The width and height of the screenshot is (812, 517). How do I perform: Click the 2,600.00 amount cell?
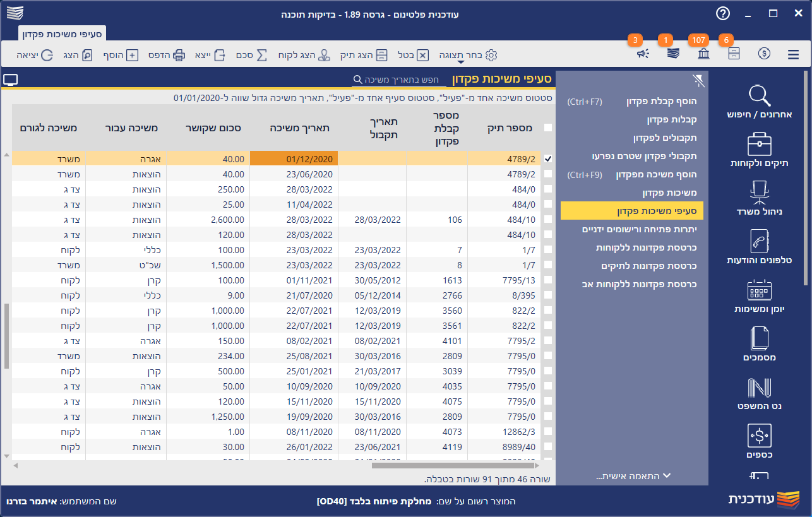pos(208,219)
